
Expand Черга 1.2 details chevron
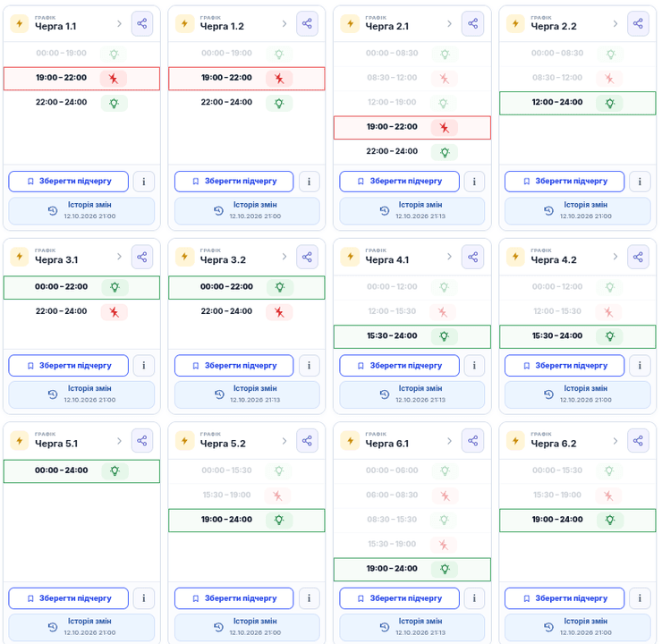pyautogui.click(x=284, y=23)
